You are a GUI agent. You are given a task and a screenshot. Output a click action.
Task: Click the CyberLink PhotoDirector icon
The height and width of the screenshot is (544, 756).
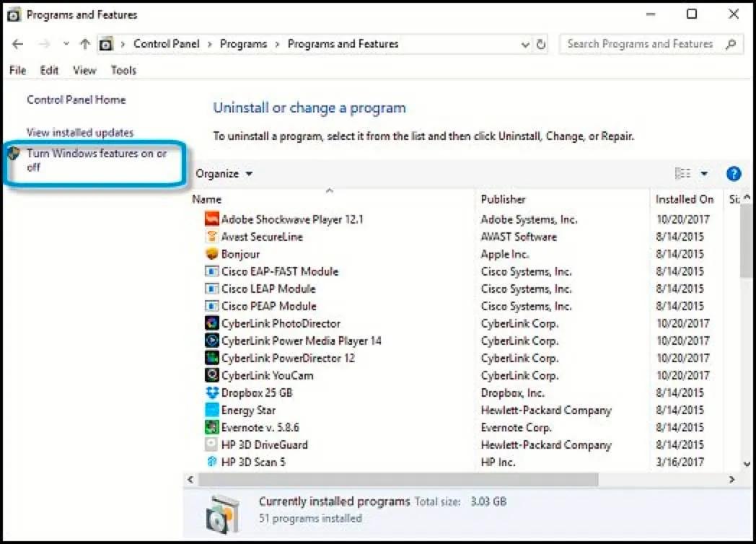pos(211,323)
